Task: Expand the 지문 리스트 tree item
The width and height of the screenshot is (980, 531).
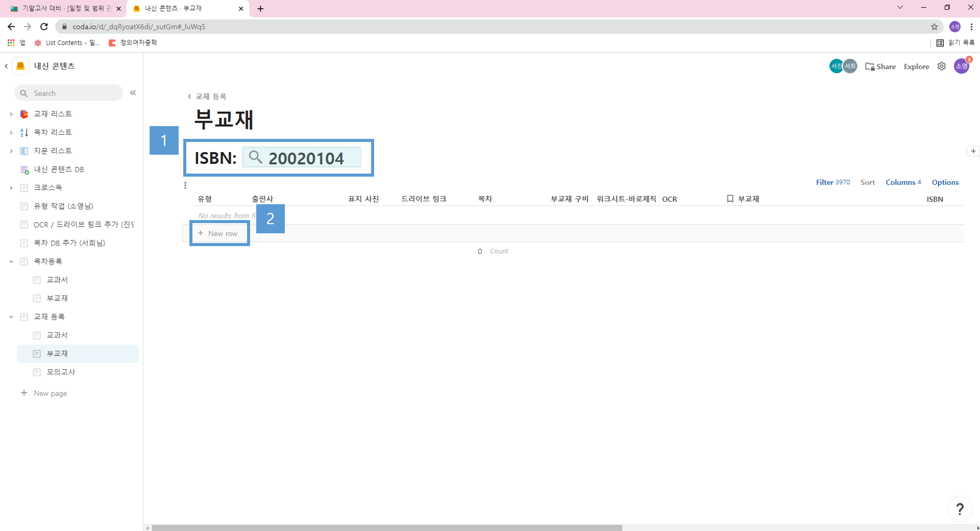Action: click(x=11, y=151)
